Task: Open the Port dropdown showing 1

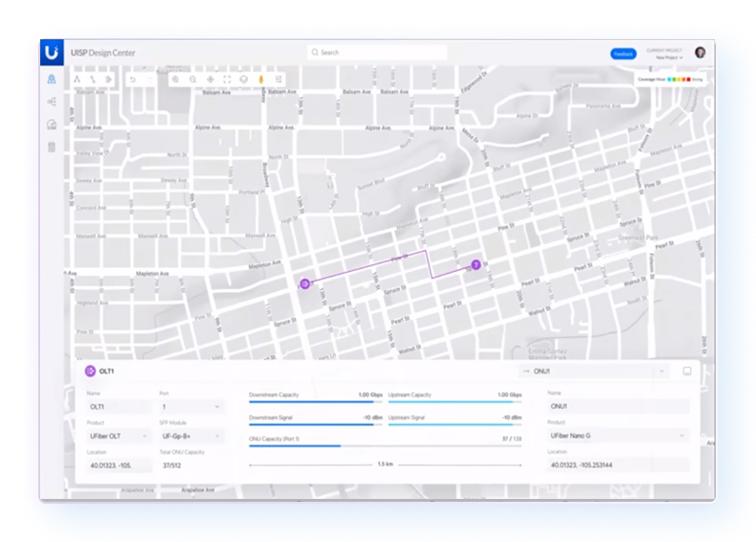Action: [191, 407]
